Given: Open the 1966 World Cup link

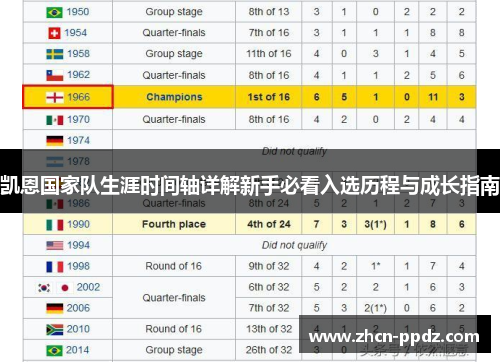Looking at the screenshot, I should tap(79, 97).
